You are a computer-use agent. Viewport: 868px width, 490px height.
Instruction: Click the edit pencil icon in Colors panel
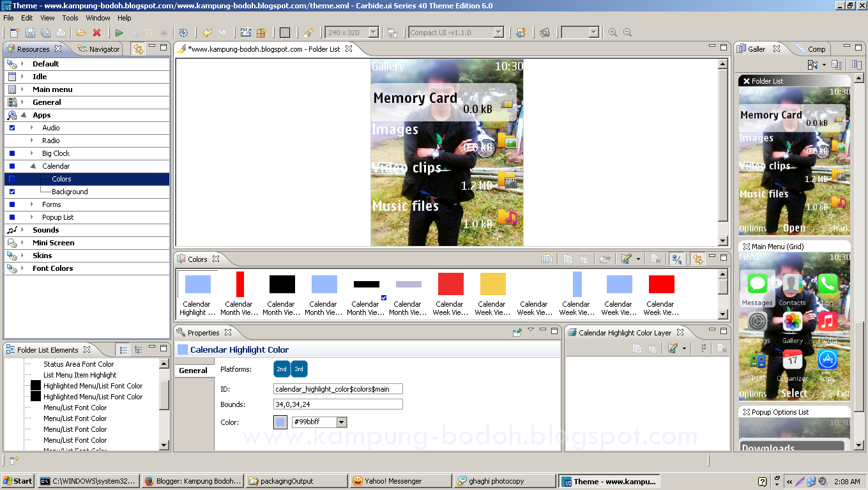coord(626,259)
